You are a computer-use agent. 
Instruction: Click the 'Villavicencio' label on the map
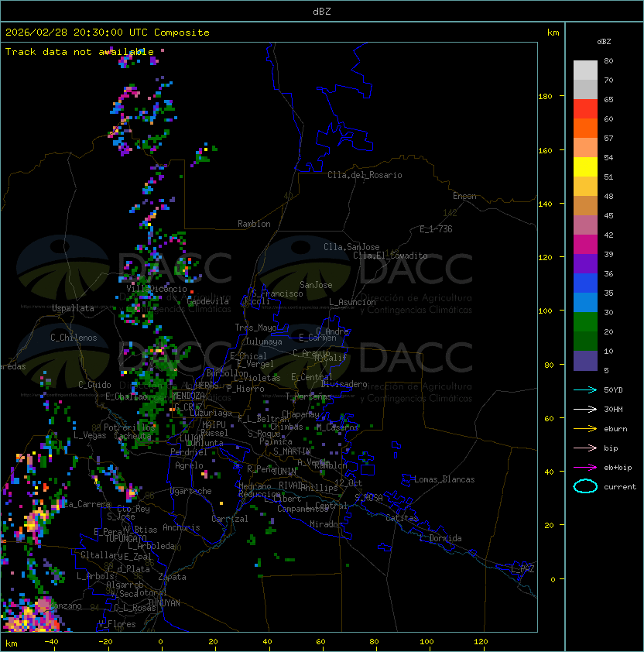pos(156,289)
